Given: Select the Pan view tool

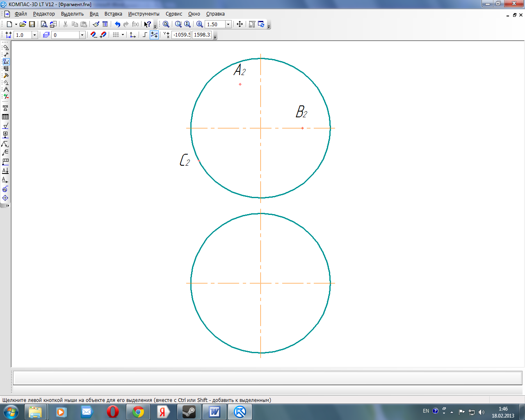Looking at the screenshot, I should coord(240,24).
